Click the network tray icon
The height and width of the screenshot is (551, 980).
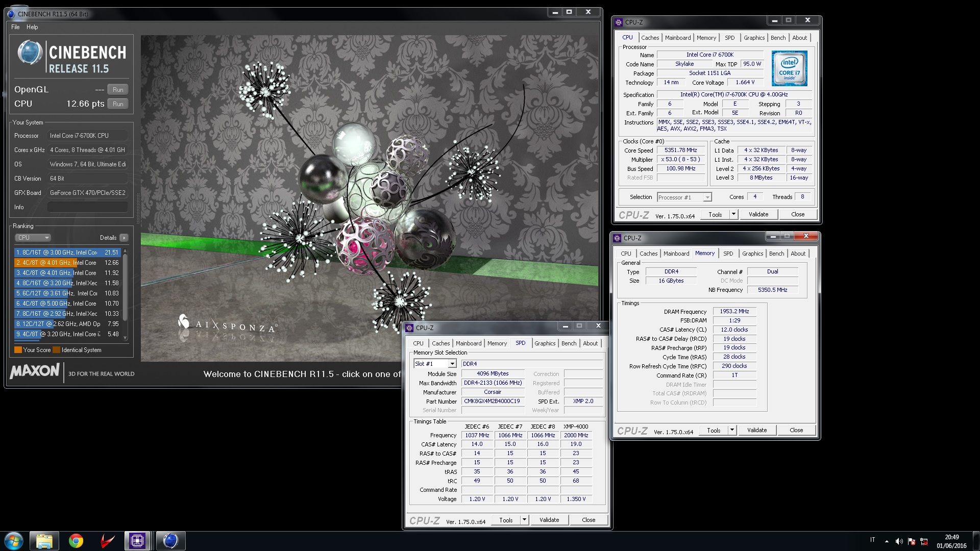pyautogui.click(x=924, y=541)
